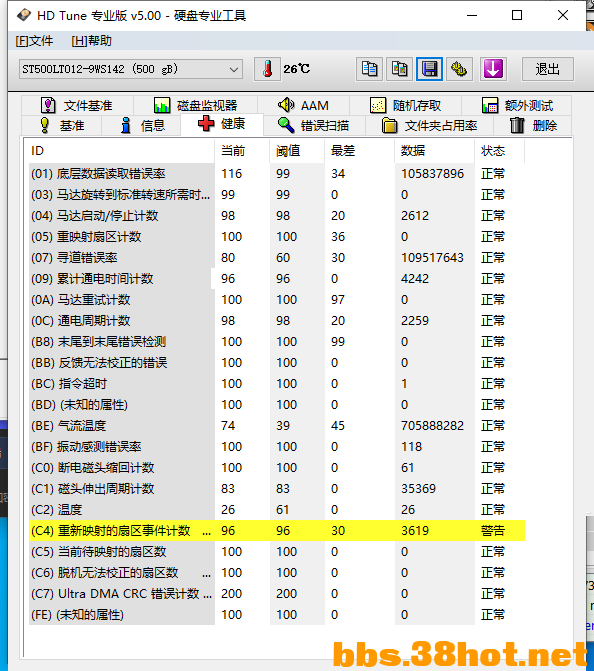The image size is (594, 671).
Task: Switch to the 信息 tab
Action: tap(143, 126)
